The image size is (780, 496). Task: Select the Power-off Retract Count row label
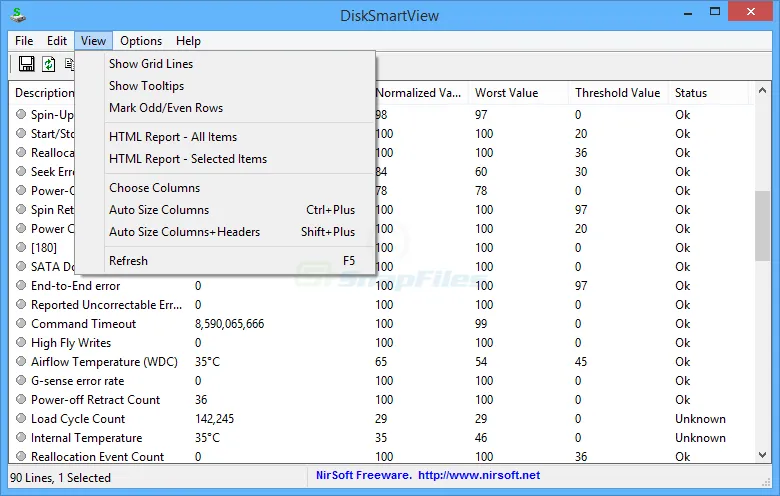[96, 400]
